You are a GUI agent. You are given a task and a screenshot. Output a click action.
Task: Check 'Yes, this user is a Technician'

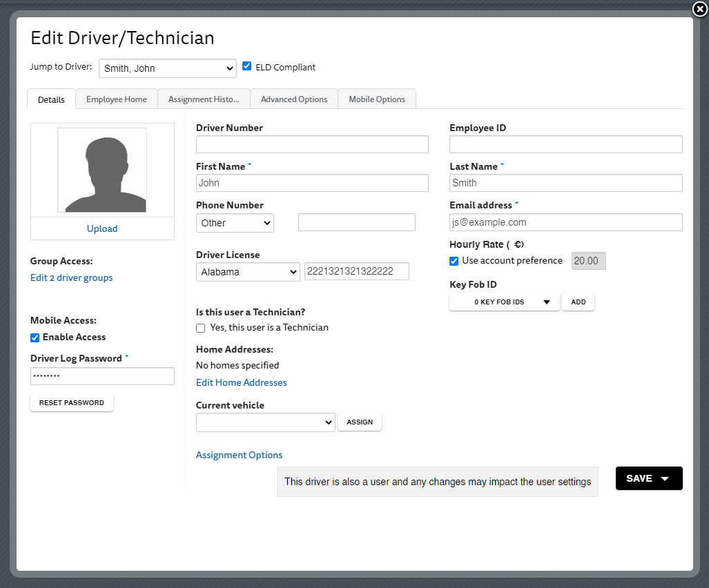click(x=201, y=328)
